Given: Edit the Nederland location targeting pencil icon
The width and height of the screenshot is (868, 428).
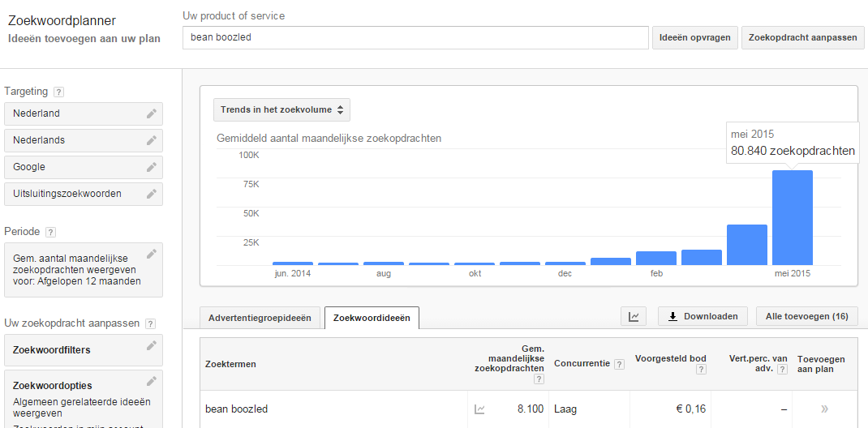Looking at the screenshot, I should coord(151,113).
